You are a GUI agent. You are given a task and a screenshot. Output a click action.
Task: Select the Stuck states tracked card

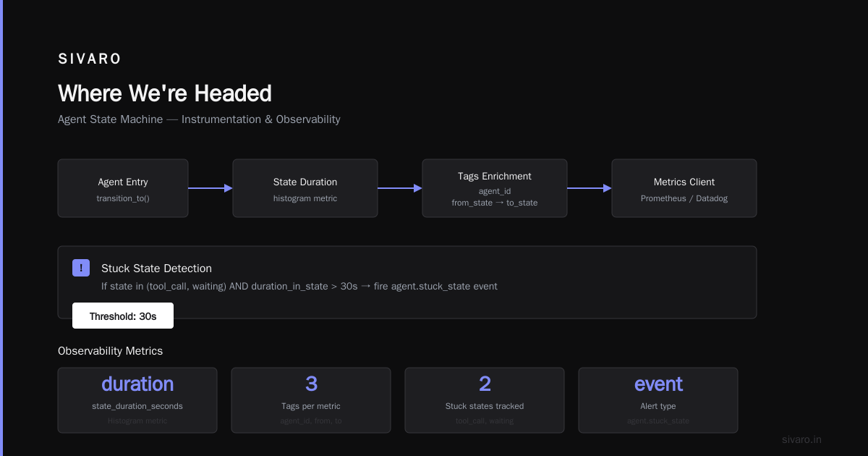point(485,400)
